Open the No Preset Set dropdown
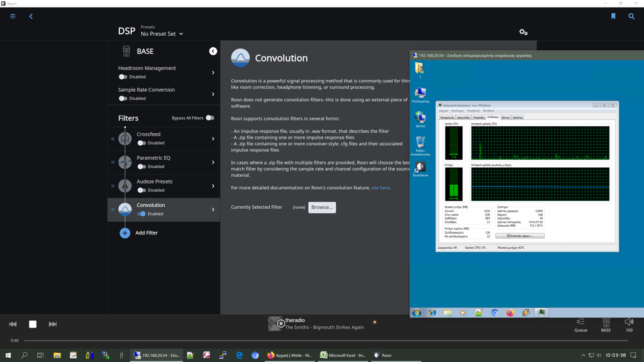 click(162, 34)
